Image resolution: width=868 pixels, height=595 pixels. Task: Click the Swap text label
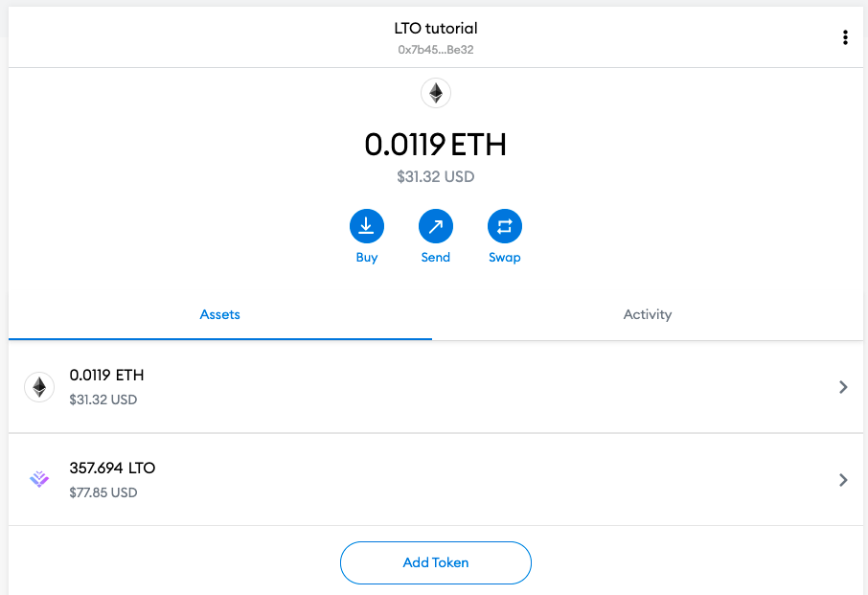coord(504,258)
